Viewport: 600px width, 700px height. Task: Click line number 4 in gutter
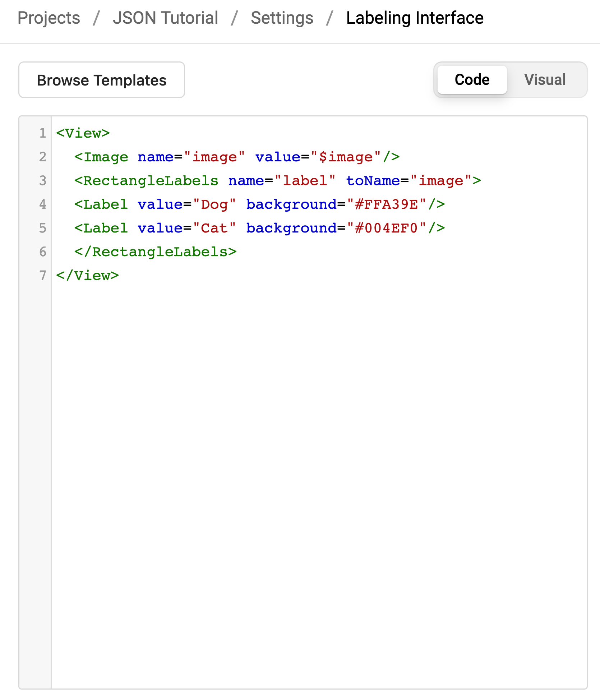pos(42,204)
